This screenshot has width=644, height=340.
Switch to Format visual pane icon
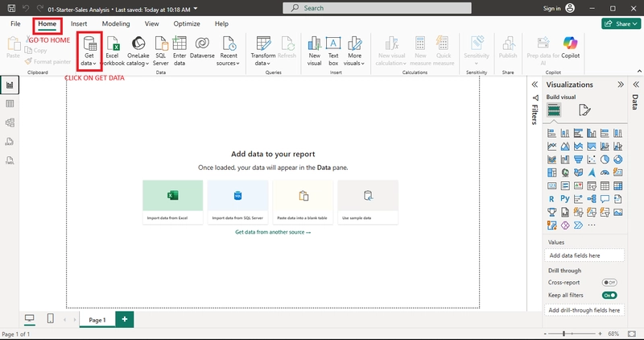click(x=584, y=110)
